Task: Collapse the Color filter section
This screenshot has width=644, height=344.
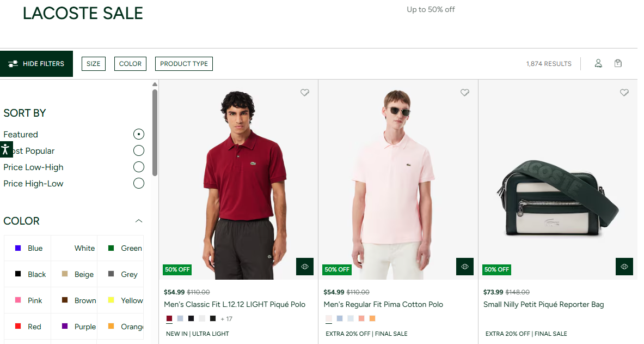Action: pyautogui.click(x=139, y=221)
